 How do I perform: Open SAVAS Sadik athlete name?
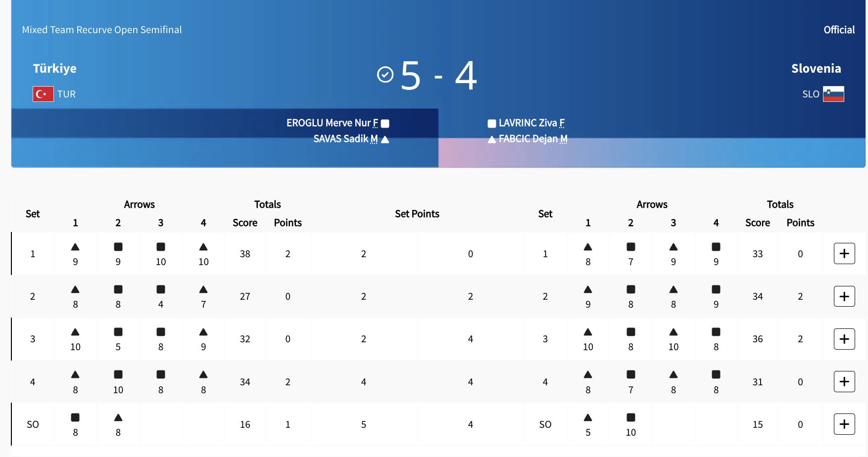tap(341, 139)
